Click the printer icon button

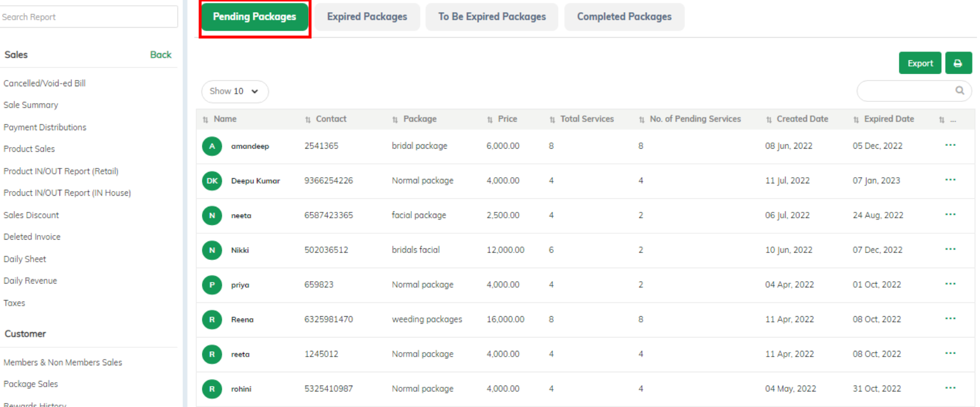tap(958, 63)
